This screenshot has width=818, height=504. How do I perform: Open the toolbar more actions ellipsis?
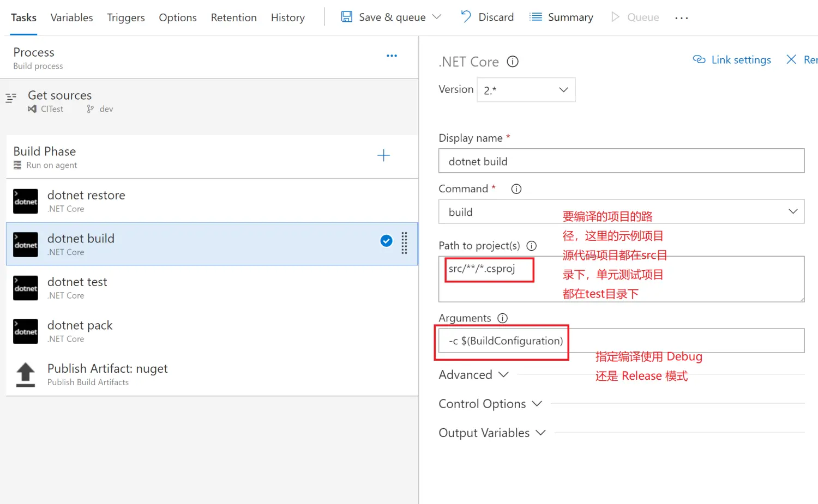(681, 18)
